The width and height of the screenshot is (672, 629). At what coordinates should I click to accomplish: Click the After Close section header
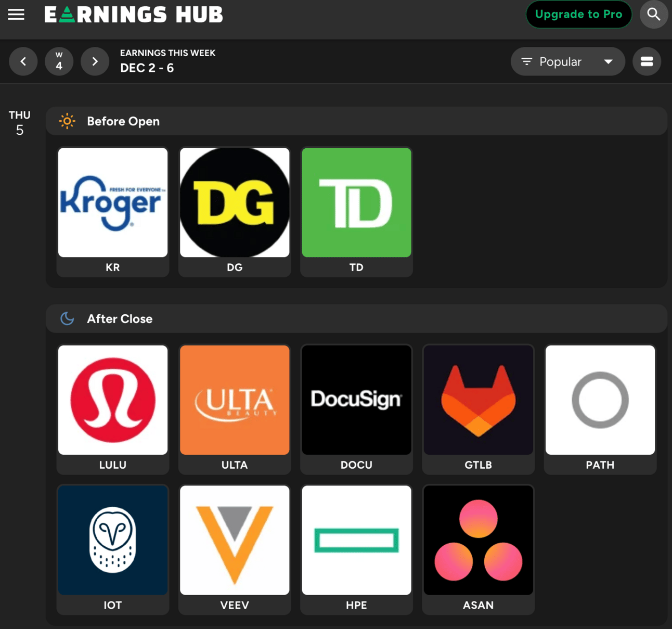click(356, 319)
